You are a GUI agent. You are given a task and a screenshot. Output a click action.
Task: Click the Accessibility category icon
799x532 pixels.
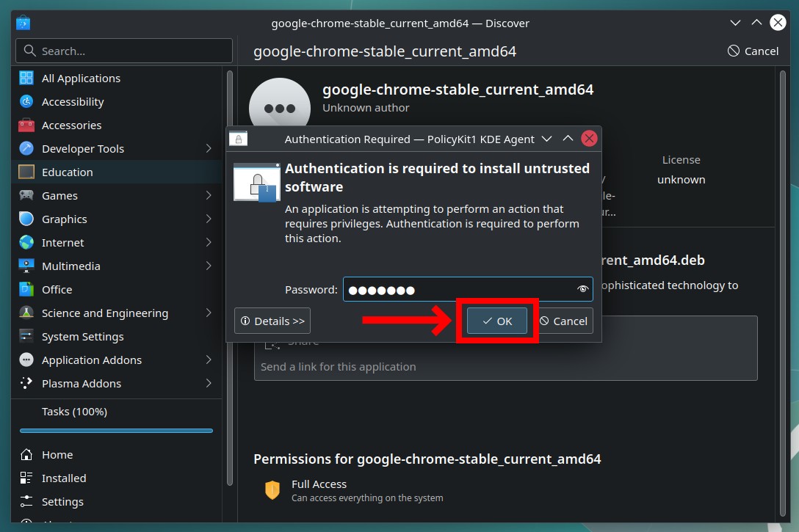26,101
